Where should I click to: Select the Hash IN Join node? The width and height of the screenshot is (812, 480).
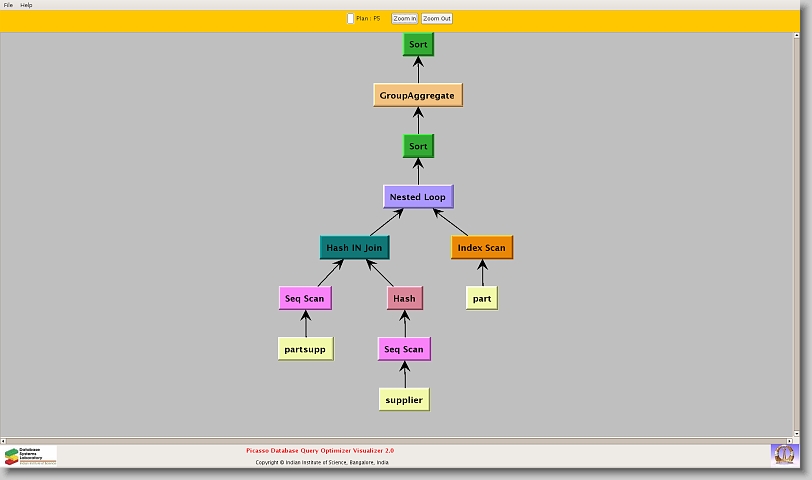354,248
